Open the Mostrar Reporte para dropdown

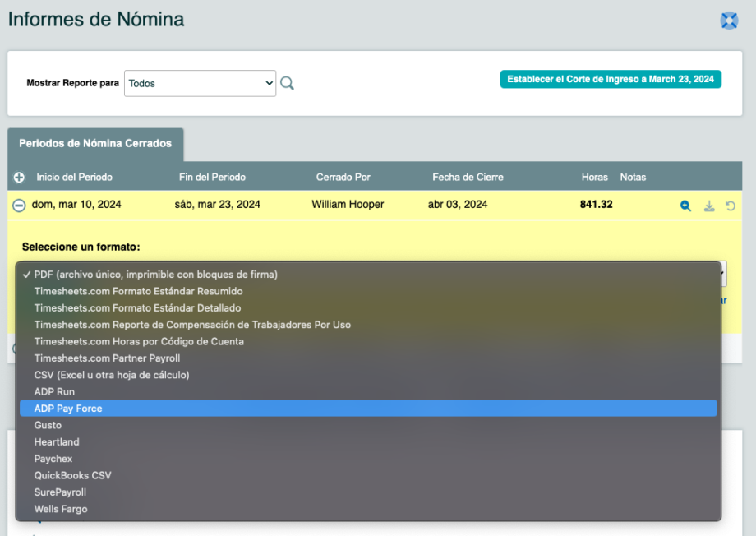(x=200, y=84)
